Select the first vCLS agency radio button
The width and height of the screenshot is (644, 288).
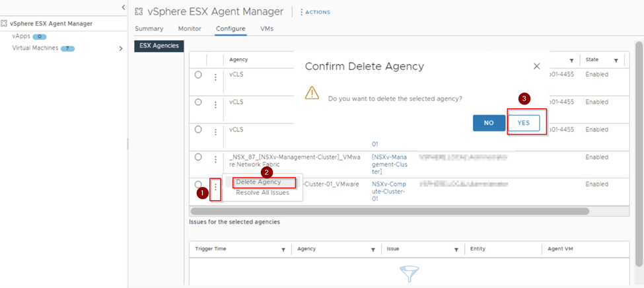click(198, 75)
